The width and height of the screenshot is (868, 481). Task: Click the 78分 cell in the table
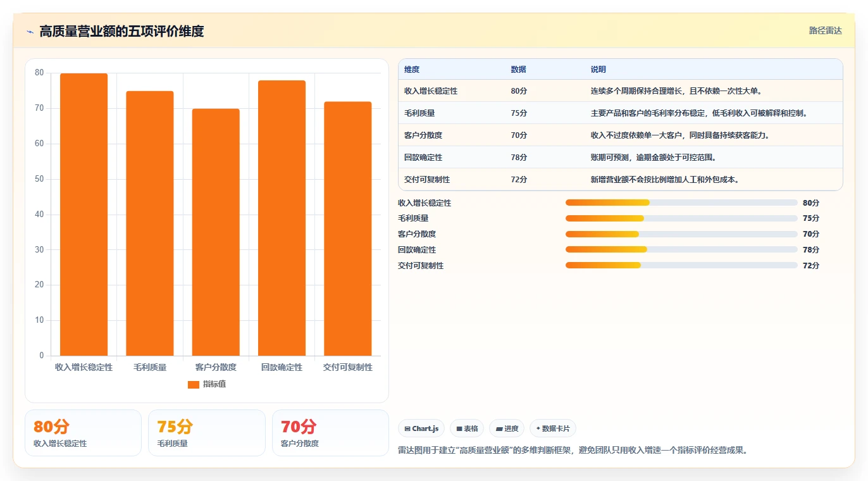pos(519,158)
